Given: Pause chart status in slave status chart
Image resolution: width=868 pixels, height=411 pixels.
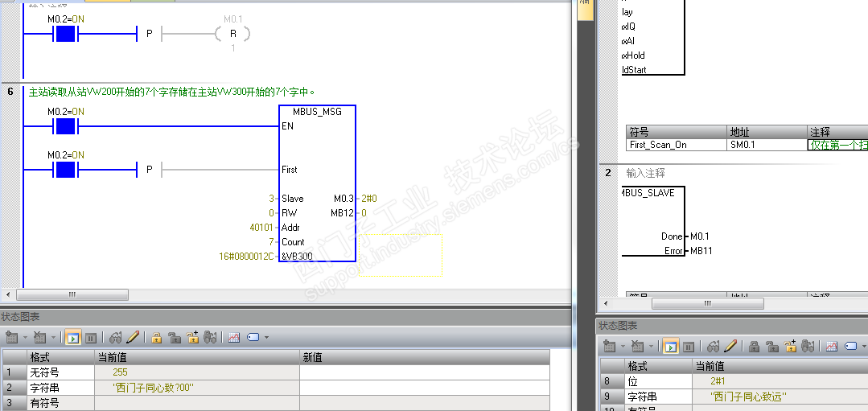Looking at the screenshot, I should click(x=689, y=347).
